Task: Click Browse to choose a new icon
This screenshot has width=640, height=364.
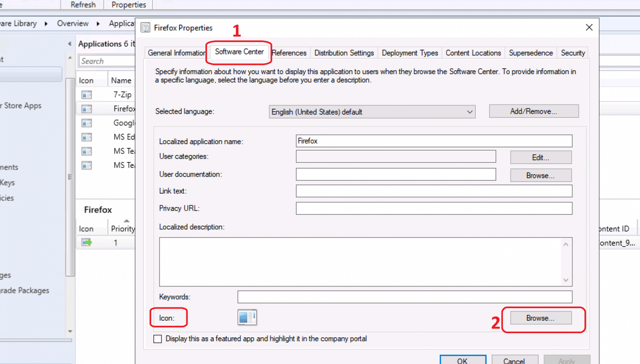Action: pos(540,318)
